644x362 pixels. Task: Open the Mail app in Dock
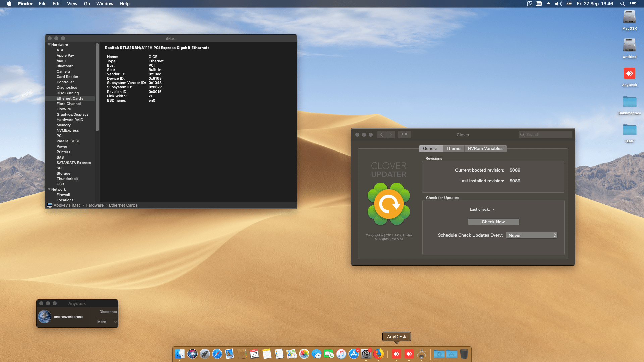pos(229,354)
